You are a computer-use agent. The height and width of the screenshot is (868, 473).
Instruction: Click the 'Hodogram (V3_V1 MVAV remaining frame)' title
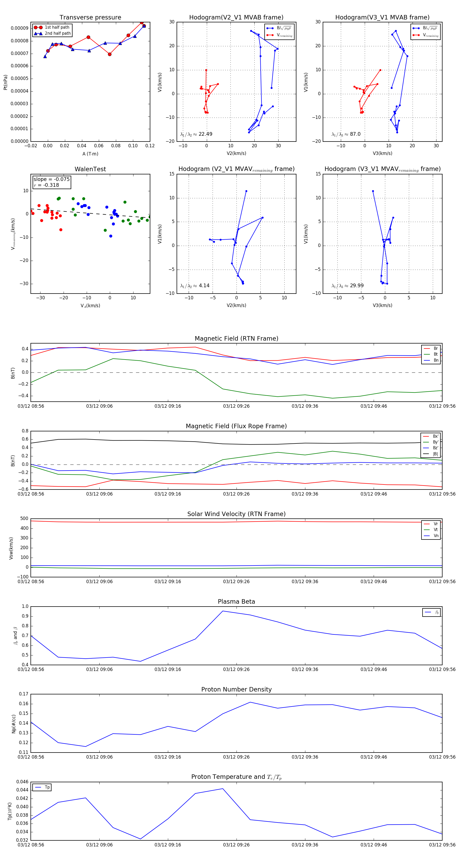tap(382, 169)
